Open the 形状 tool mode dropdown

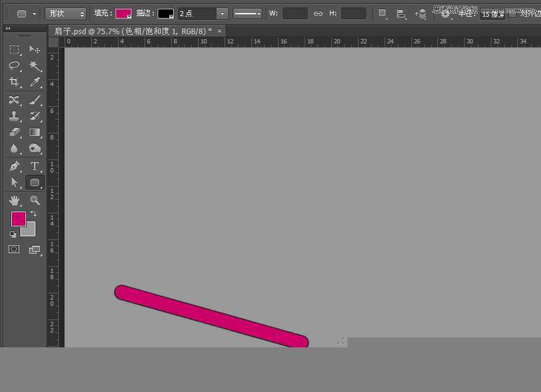pyautogui.click(x=66, y=14)
